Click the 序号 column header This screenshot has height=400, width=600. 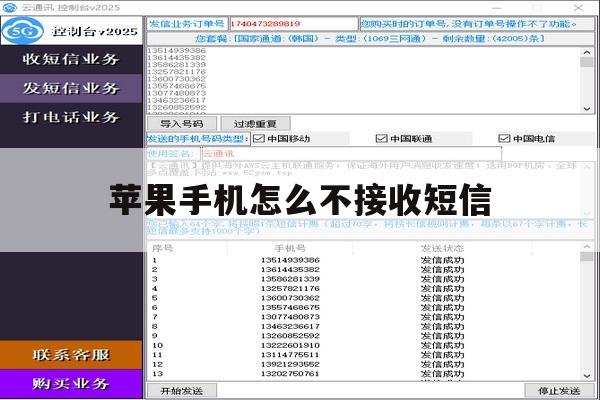click(163, 248)
